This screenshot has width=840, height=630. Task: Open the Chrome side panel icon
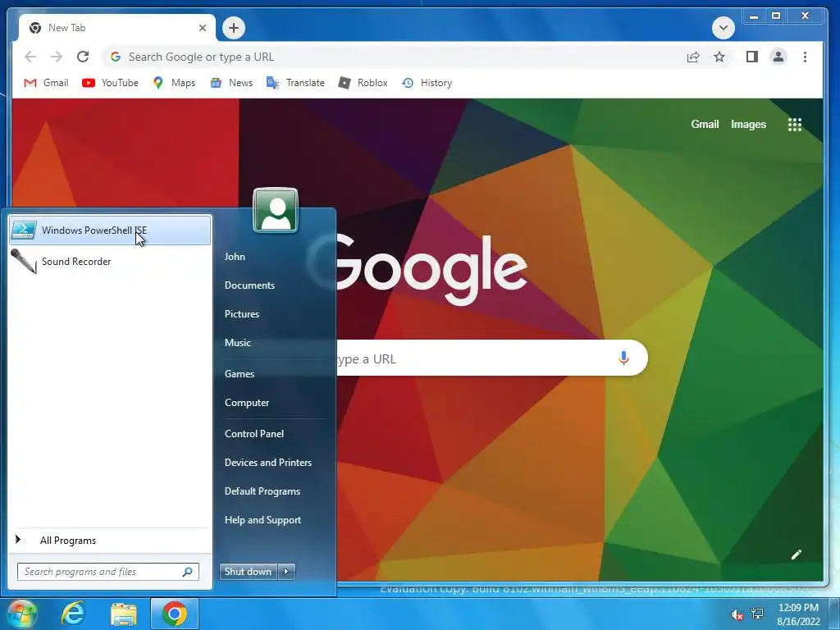point(752,57)
